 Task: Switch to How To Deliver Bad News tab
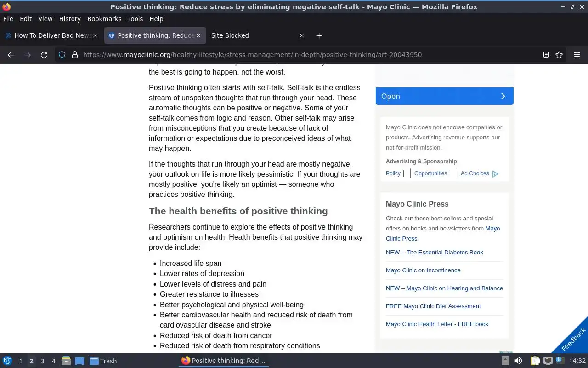(x=51, y=35)
